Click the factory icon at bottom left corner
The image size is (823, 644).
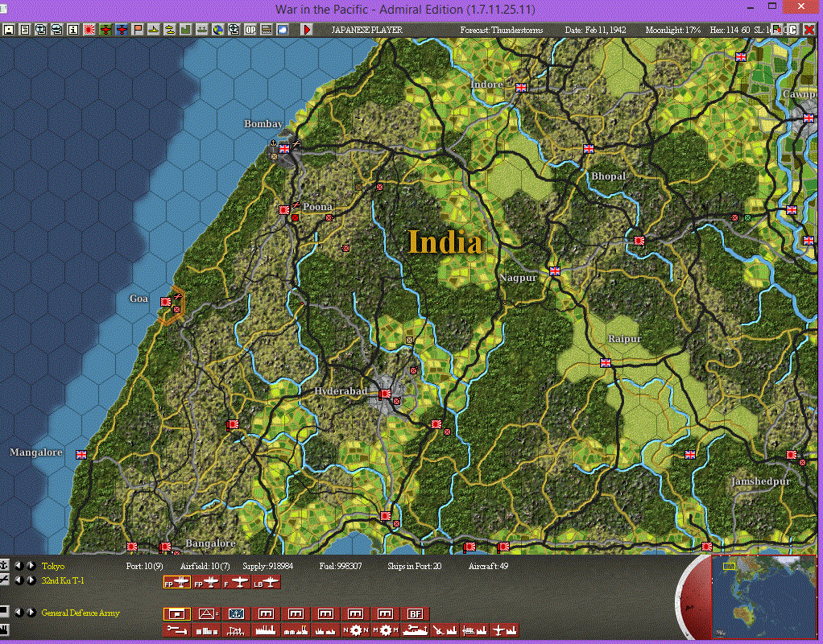pos(4,629)
